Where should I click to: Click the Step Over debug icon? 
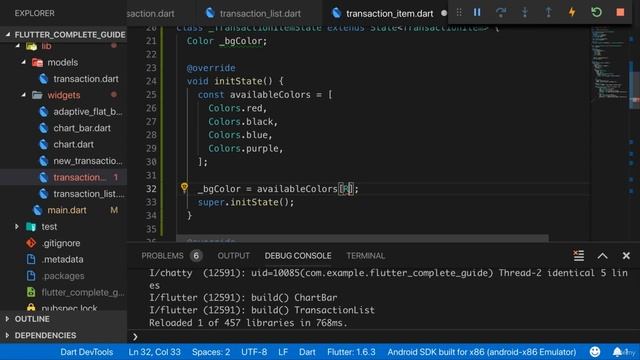point(501,13)
